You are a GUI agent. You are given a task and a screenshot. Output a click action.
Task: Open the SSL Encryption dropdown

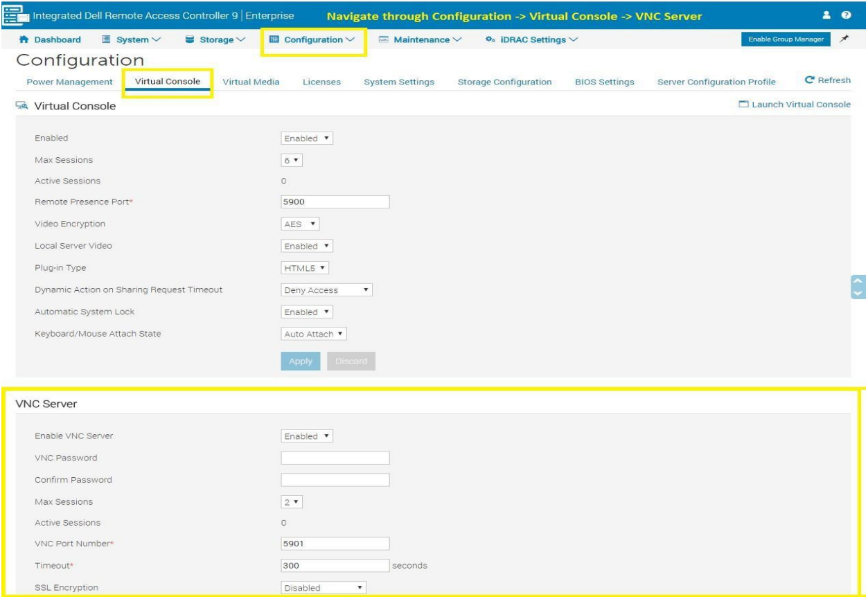324,588
